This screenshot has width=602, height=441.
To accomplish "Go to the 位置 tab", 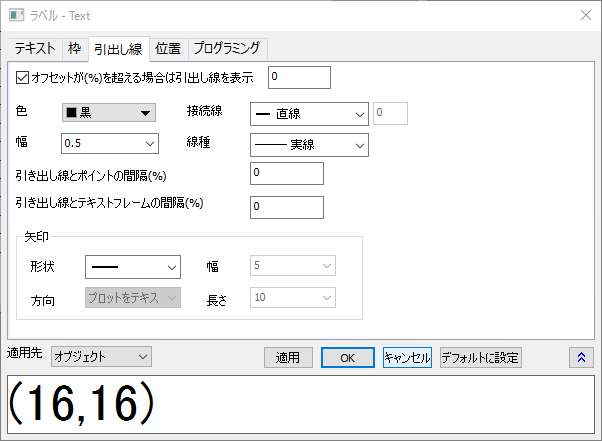I will click(168, 49).
